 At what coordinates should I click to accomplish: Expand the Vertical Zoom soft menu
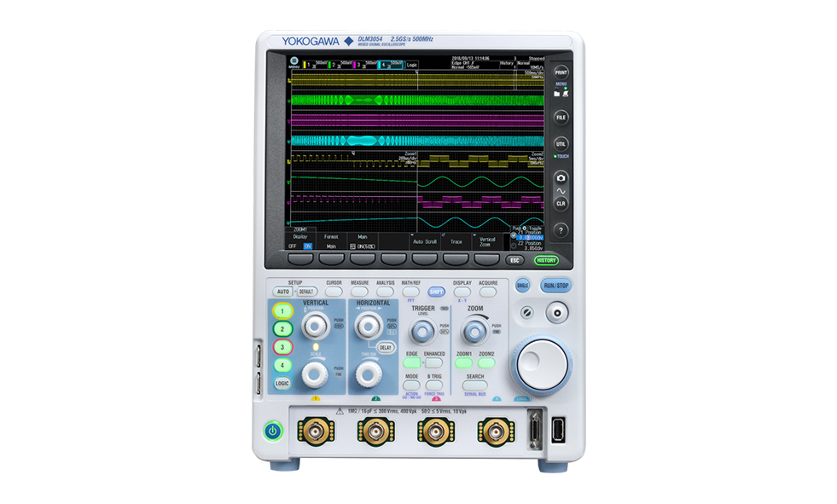click(x=486, y=241)
